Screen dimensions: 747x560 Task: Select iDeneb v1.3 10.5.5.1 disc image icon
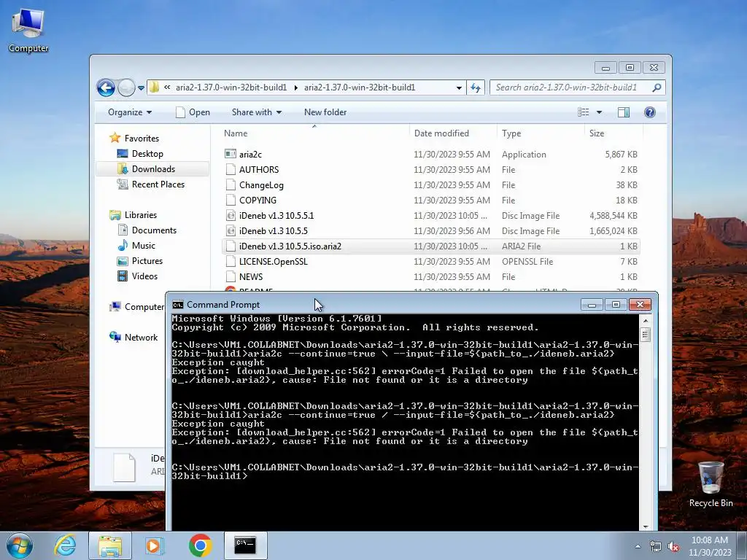pos(231,216)
